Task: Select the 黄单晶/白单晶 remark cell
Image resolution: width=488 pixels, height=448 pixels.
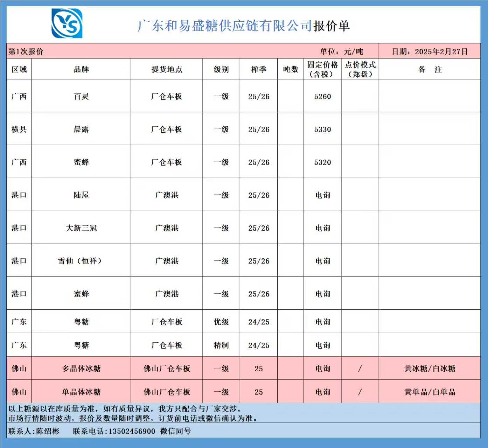Action: pyautogui.click(x=430, y=392)
